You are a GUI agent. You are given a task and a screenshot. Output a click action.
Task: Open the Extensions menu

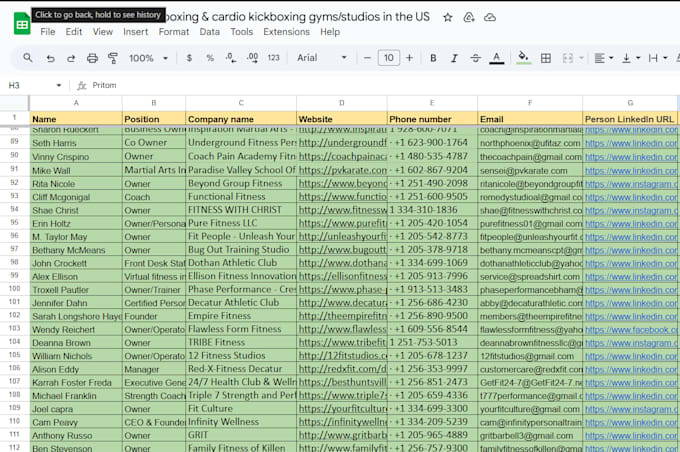coord(287,32)
